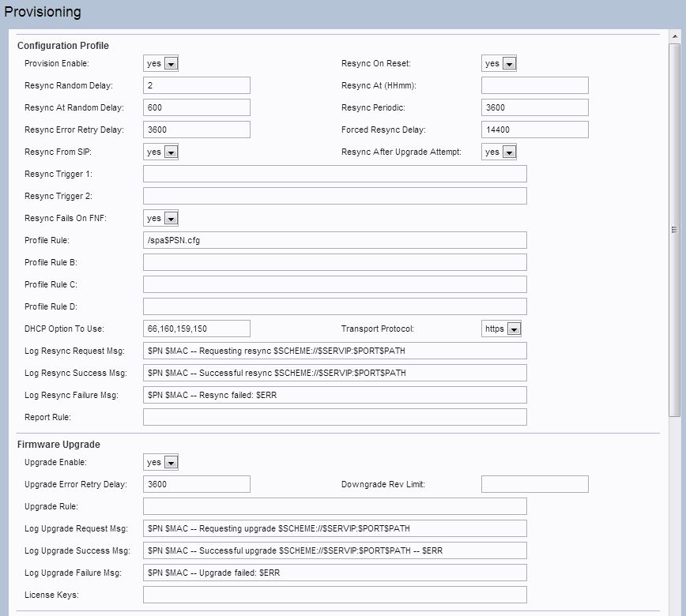The width and height of the screenshot is (686, 616).
Task: Click the vertical scrollbar thumb
Action: click(674, 229)
